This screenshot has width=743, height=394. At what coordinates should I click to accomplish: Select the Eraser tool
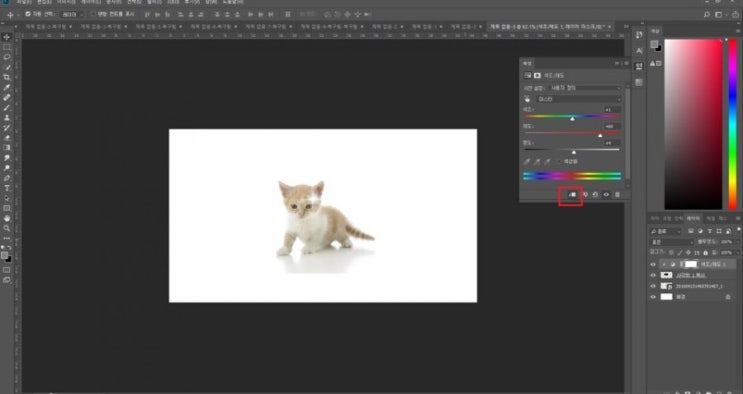(7, 138)
